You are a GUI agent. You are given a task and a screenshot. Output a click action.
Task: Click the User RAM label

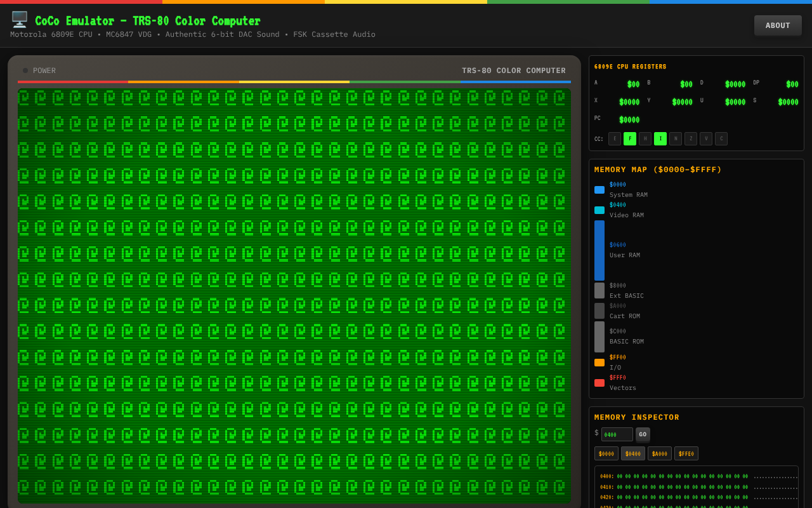(625, 255)
